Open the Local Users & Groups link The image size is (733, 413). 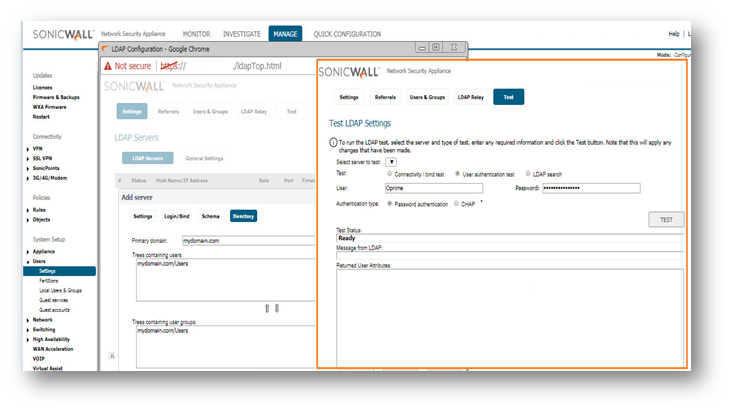point(61,290)
